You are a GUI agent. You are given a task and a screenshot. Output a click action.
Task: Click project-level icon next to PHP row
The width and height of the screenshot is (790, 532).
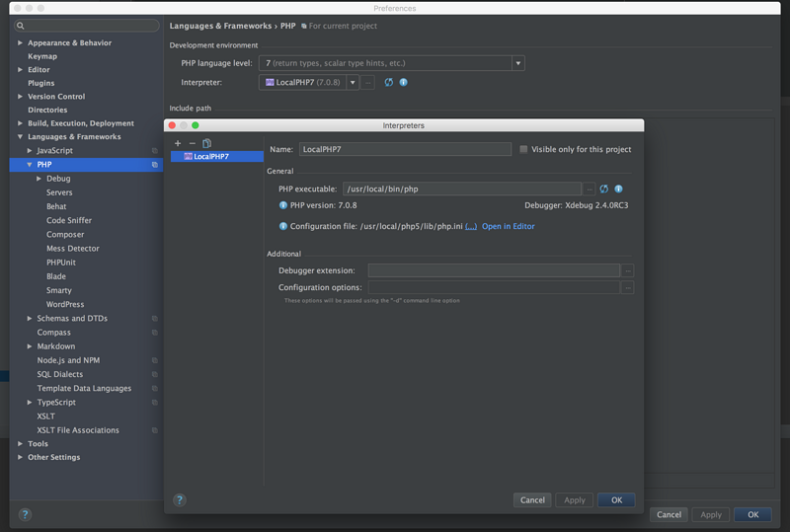pyautogui.click(x=155, y=165)
